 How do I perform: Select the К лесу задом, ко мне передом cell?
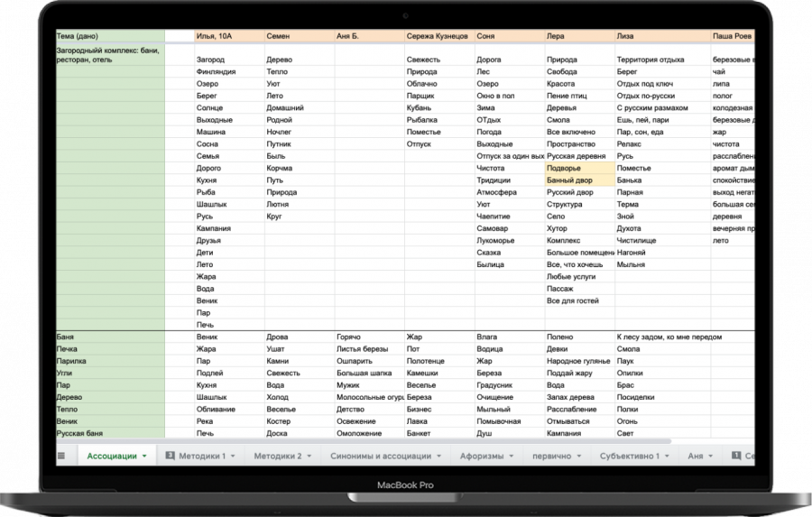pyautogui.click(x=669, y=337)
